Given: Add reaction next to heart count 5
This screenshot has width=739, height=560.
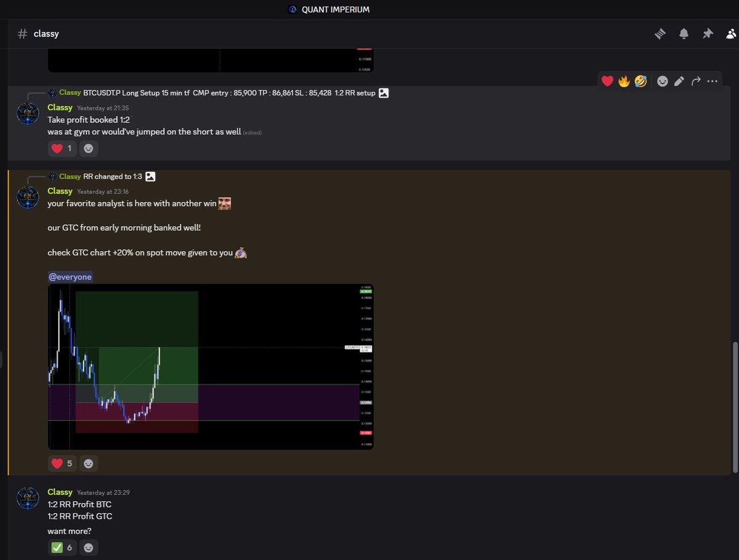Looking at the screenshot, I should click(x=89, y=463).
